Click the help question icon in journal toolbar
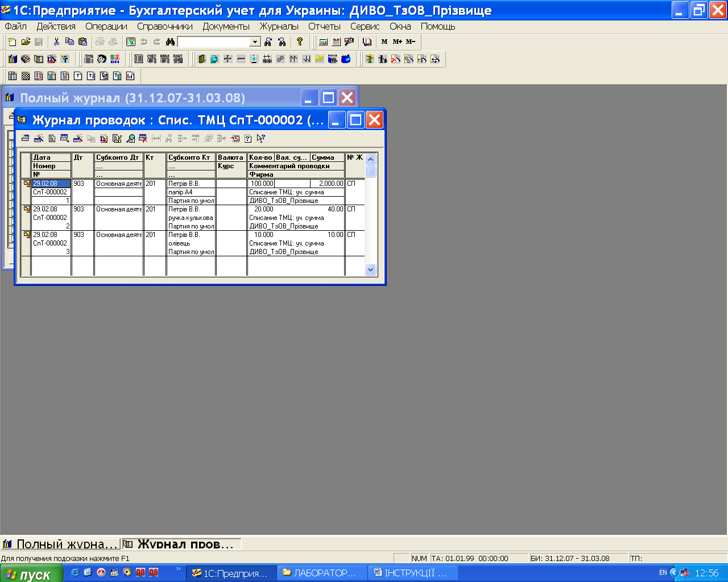728x582 pixels. pyautogui.click(x=248, y=138)
